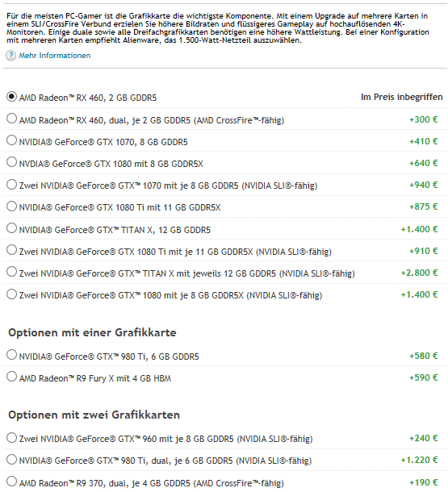Click the +2.800 € price label
Viewport: 448px width, 492px height.
419,273
